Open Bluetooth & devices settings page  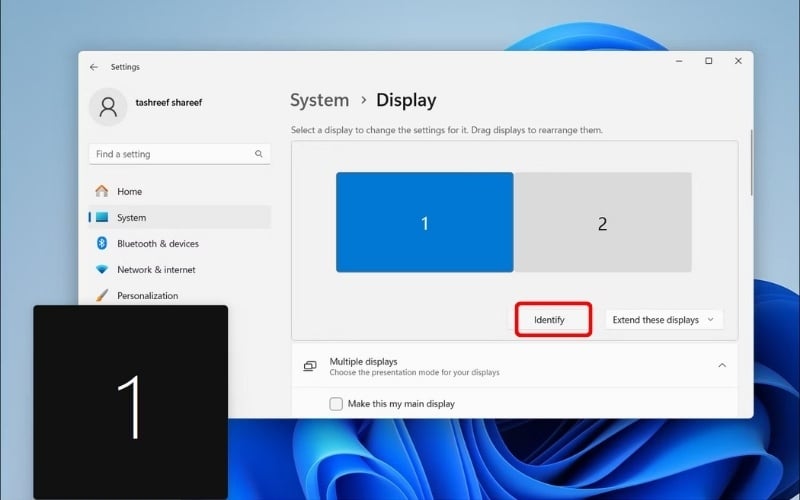[157, 243]
